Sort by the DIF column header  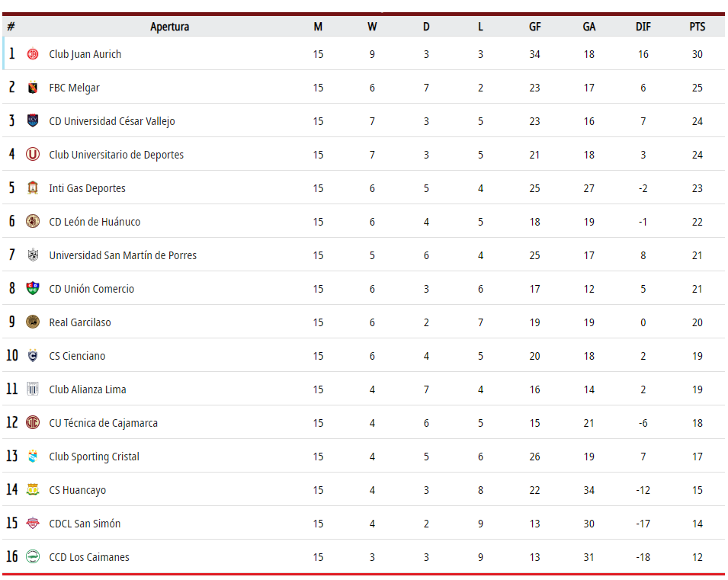click(643, 27)
